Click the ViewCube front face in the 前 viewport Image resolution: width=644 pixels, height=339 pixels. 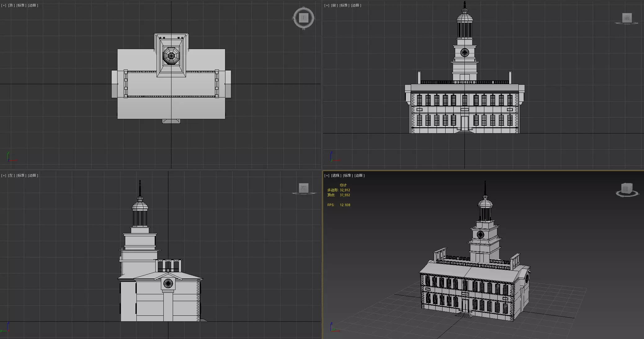pyautogui.click(x=627, y=18)
